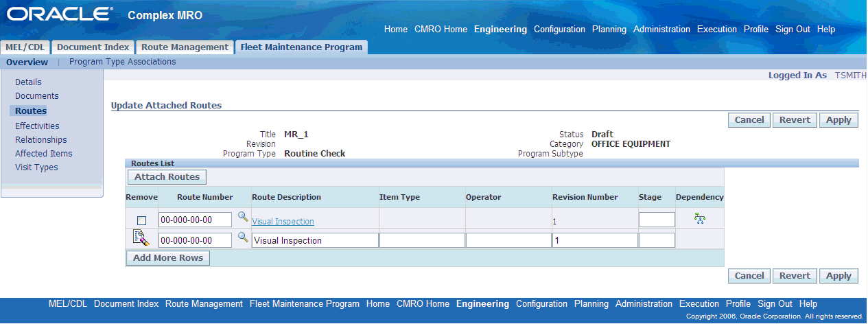This screenshot has height=324, width=868.
Task: Open Documents in the side navigation
Action: coord(37,96)
